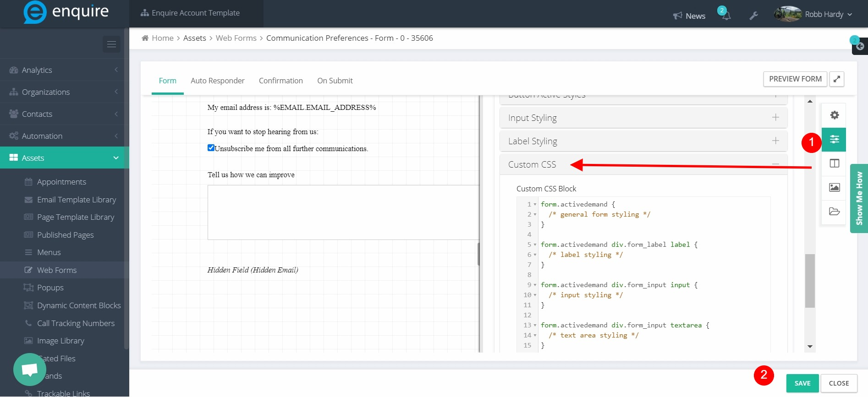The width and height of the screenshot is (868, 397).
Task: Click the Analytics palette icon
Action: coord(14,70)
